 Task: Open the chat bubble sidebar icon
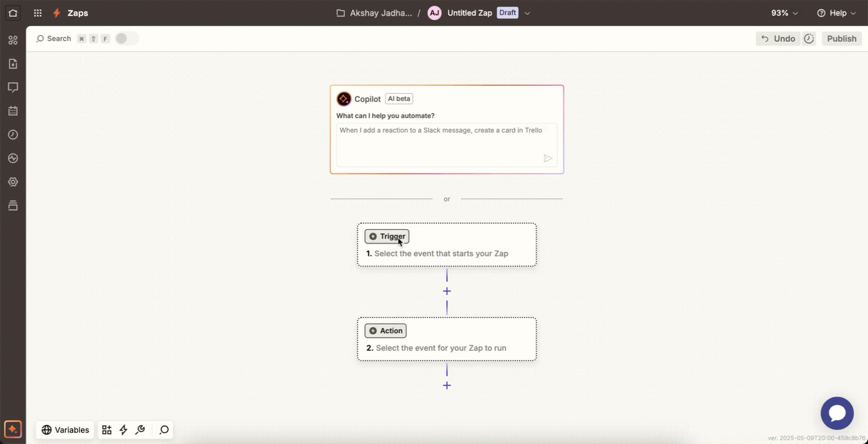[x=13, y=87]
